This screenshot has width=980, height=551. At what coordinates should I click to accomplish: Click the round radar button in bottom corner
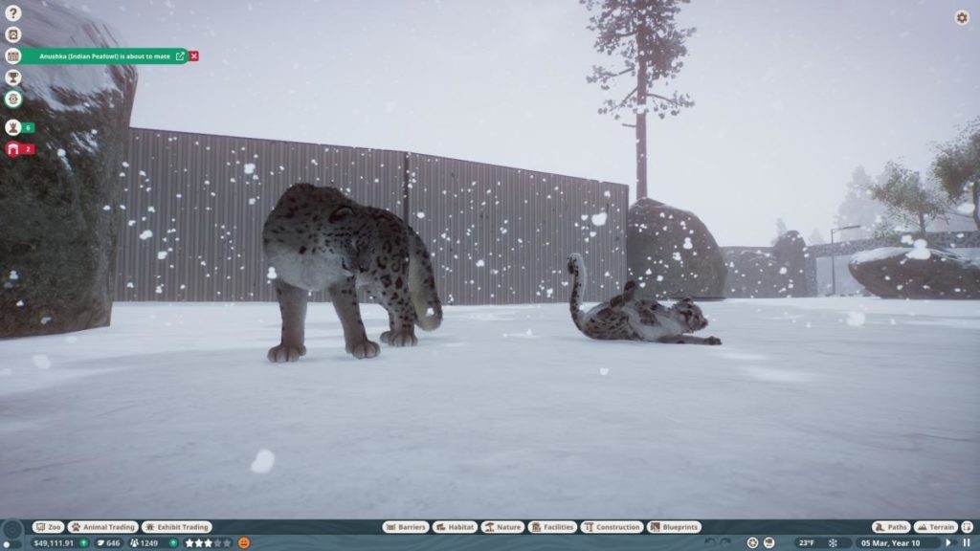coord(12,530)
